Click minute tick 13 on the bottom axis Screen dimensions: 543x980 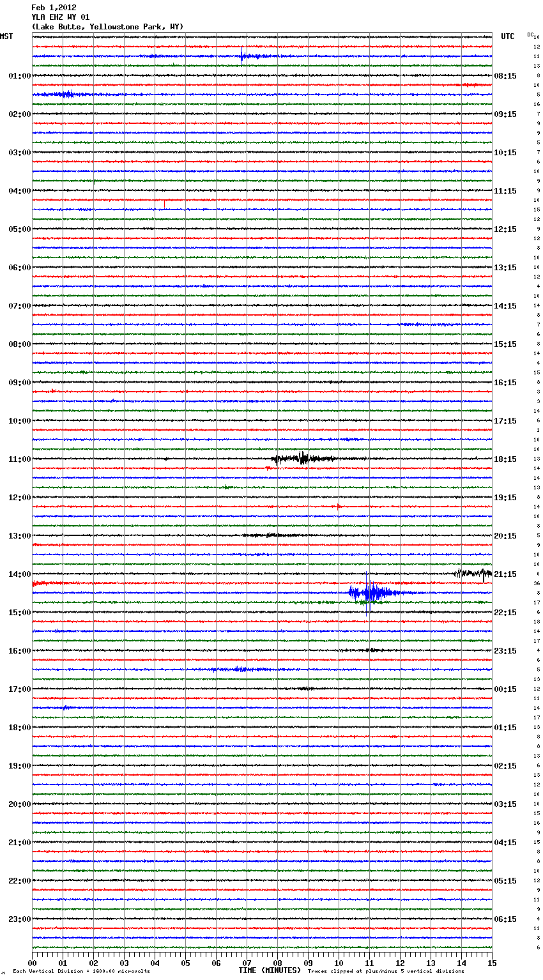tap(431, 963)
